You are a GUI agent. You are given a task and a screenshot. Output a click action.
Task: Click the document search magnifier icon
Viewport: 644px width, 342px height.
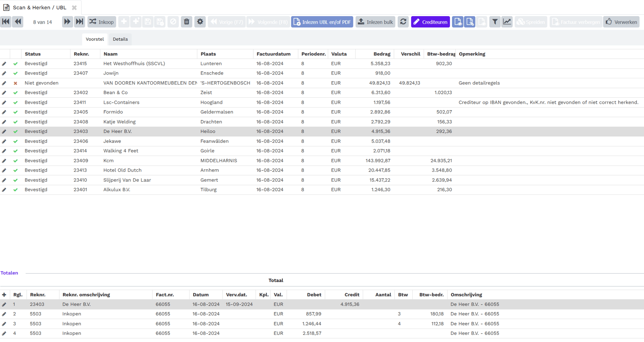470,22
